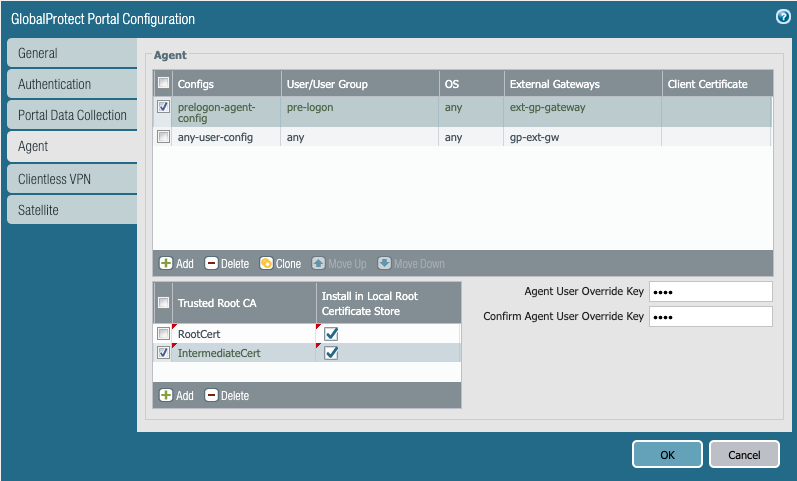Screen dimensions: 797x481
Task: Click the Move Up button
Action: [x=339, y=263]
